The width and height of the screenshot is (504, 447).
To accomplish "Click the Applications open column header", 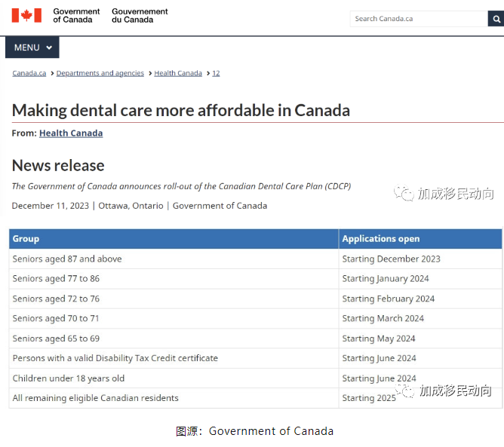I will 420,239.
